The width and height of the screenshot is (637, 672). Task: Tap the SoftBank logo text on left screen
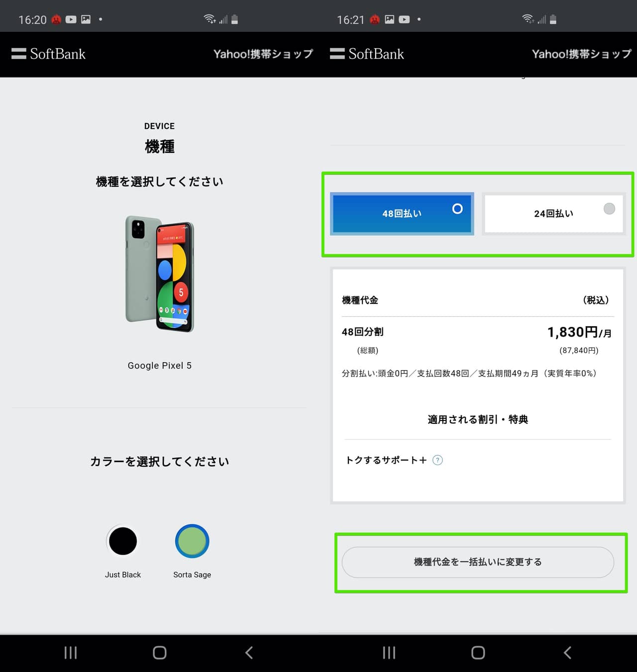pyautogui.click(x=58, y=54)
